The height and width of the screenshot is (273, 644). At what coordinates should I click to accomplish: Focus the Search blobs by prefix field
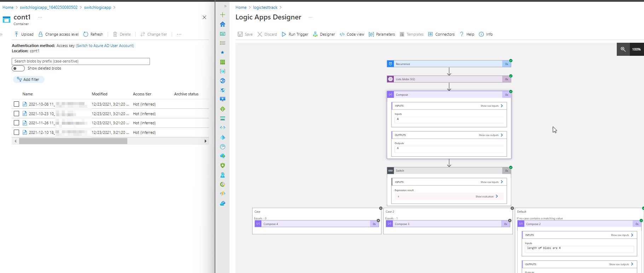pos(81,61)
